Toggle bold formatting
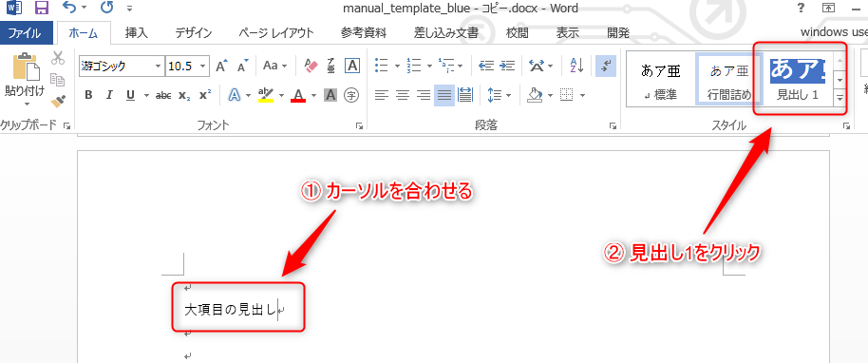 (x=88, y=95)
